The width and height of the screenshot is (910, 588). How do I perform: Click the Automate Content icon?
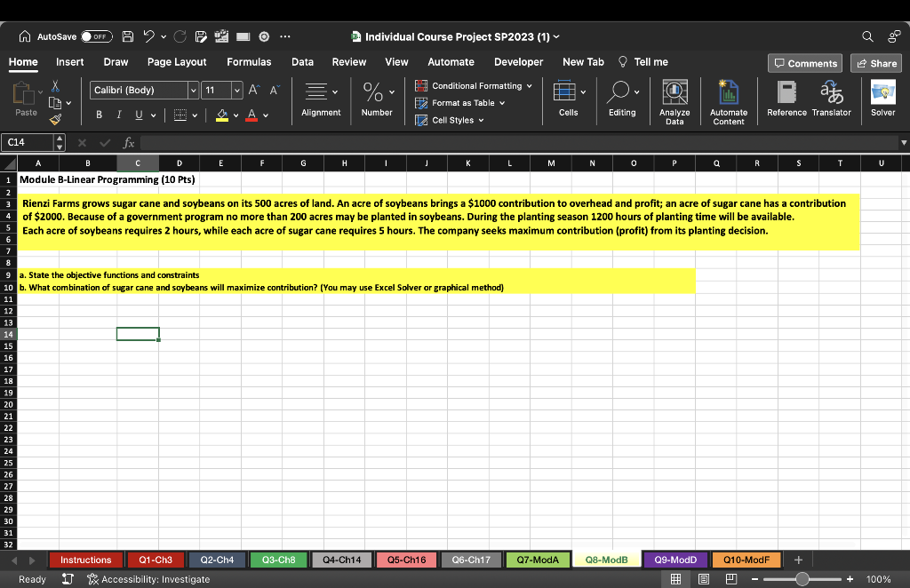point(729,92)
